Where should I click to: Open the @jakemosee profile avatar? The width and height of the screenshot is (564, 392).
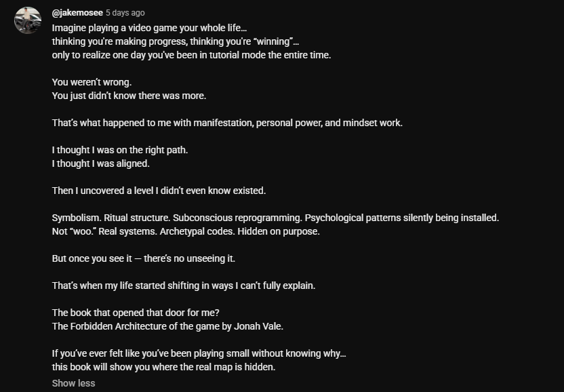(28, 20)
